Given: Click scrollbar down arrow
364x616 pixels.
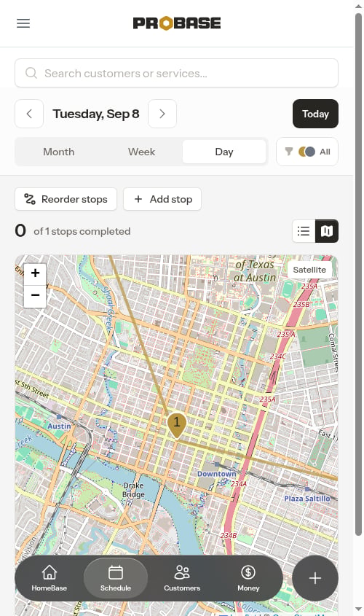Looking at the screenshot, I should click(x=358, y=609).
